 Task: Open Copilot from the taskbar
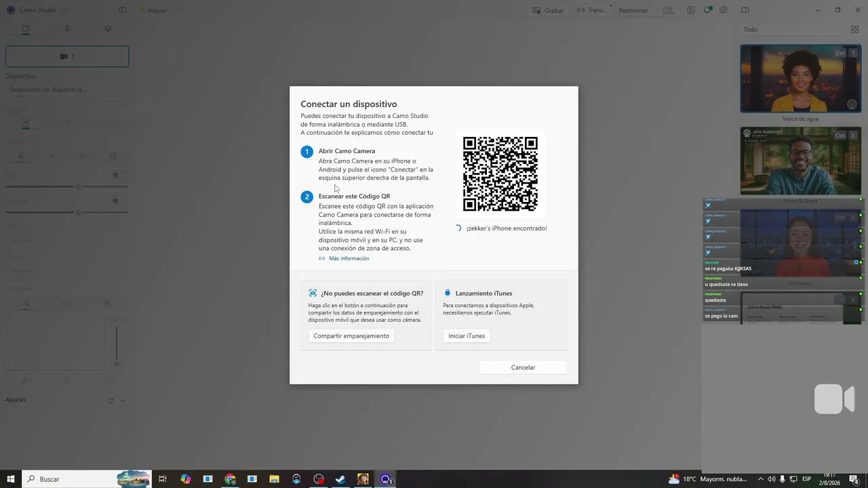(x=186, y=479)
